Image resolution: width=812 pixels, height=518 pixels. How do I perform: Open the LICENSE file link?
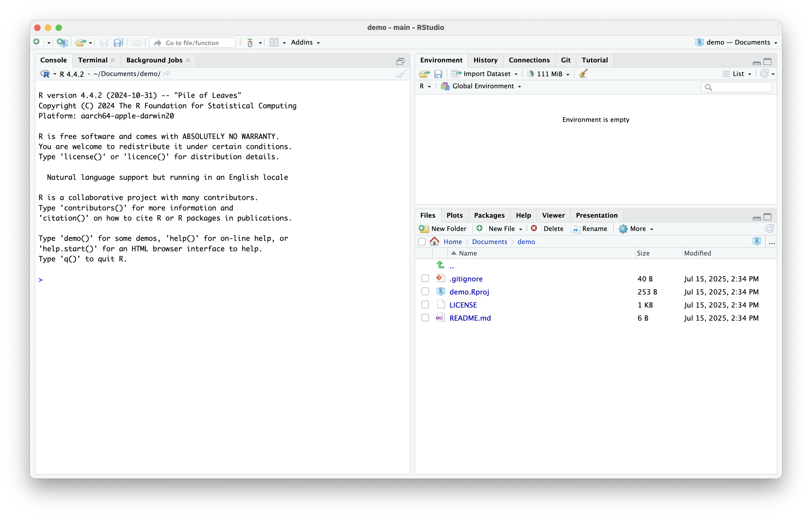click(x=463, y=305)
